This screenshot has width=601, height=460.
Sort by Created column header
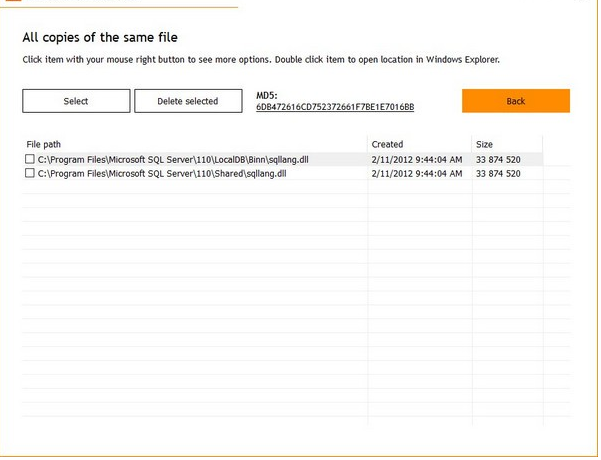[x=420, y=145]
